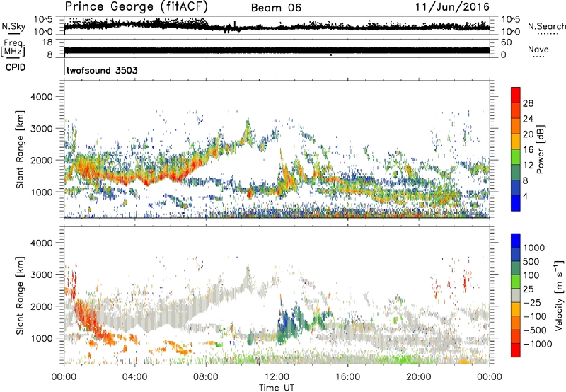Screen dimensions: 566x392
Task: Click the dotted line sample under Nave
Action: 539,57
